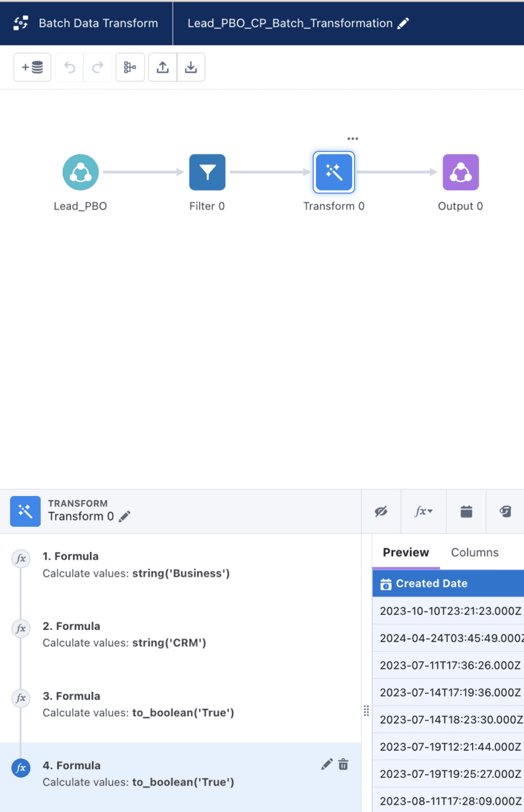The width and height of the screenshot is (524, 812).
Task: Download the transform JSON with the download button
Action: pyautogui.click(x=191, y=68)
